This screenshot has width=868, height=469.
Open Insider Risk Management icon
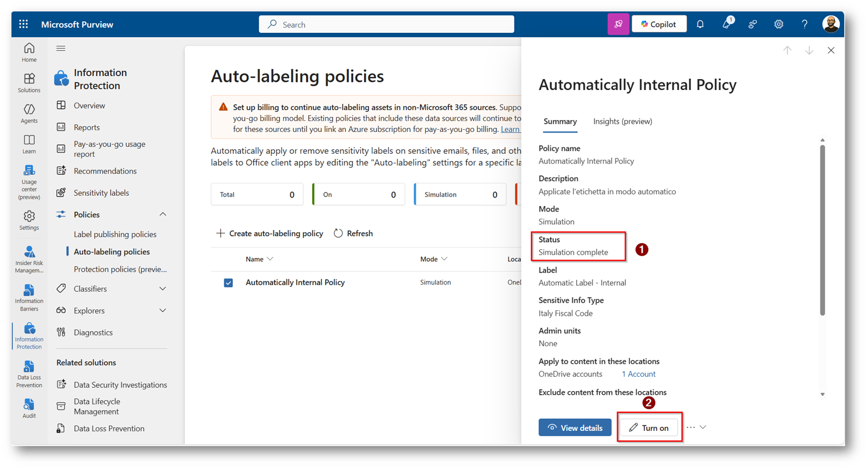point(29,259)
